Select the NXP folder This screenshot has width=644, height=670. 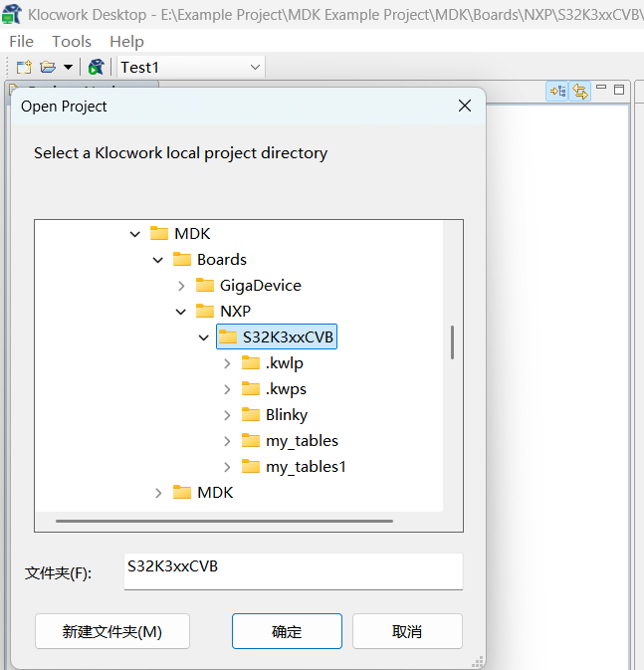click(x=223, y=311)
